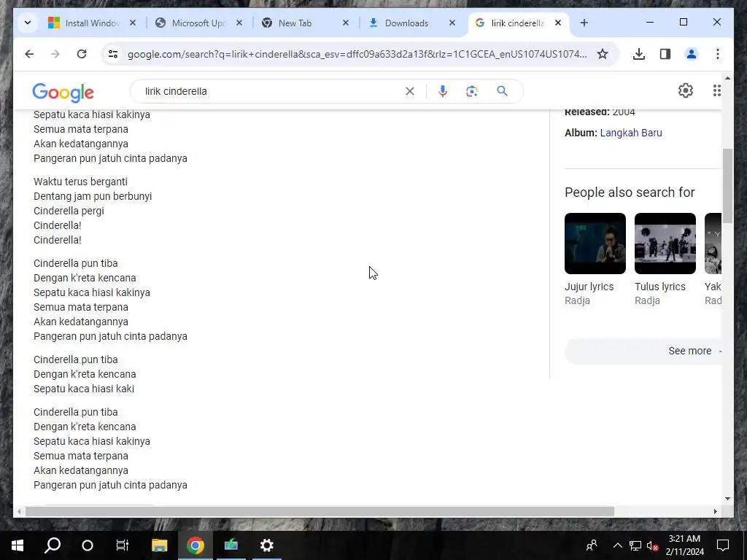Open Langkah Baru album link

pyautogui.click(x=631, y=133)
